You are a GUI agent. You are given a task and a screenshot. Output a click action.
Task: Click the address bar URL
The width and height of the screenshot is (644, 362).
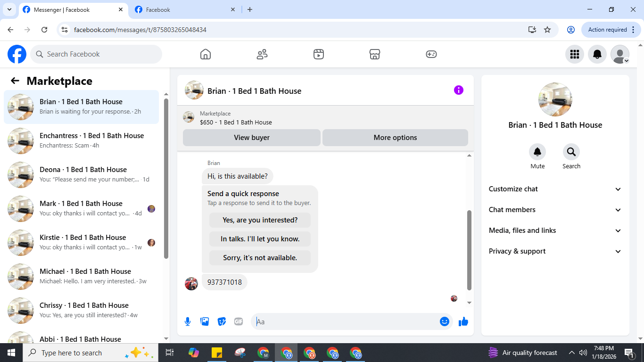point(140,30)
